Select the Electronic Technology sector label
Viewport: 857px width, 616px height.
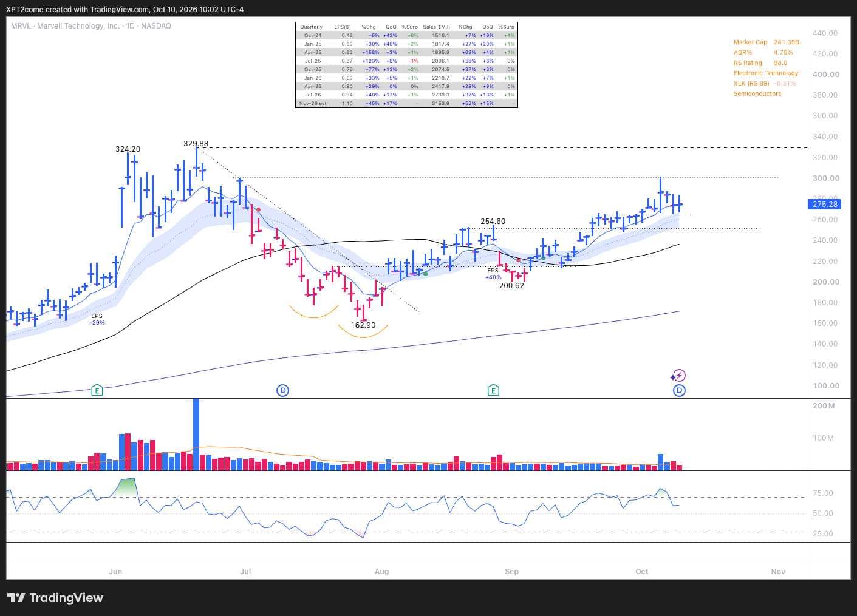[766, 73]
